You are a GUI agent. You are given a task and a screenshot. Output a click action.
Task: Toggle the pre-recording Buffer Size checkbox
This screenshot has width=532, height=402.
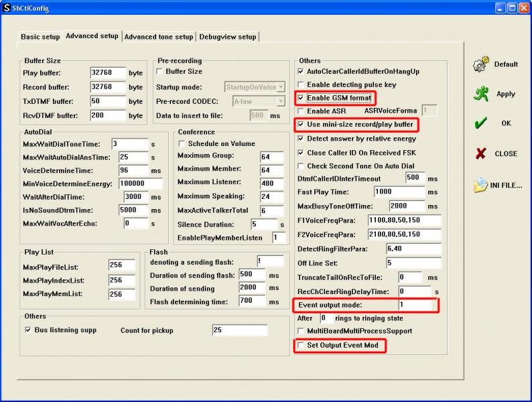[x=159, y=71]
